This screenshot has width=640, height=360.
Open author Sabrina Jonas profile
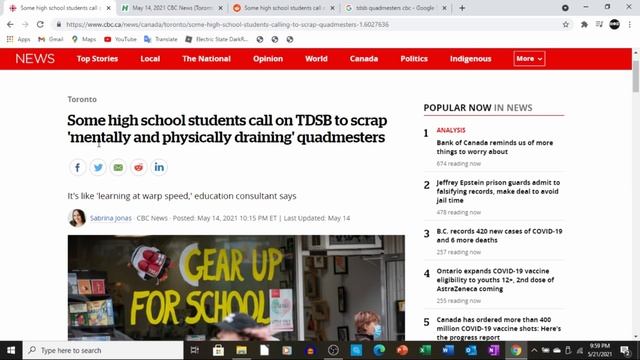point(111,218)
